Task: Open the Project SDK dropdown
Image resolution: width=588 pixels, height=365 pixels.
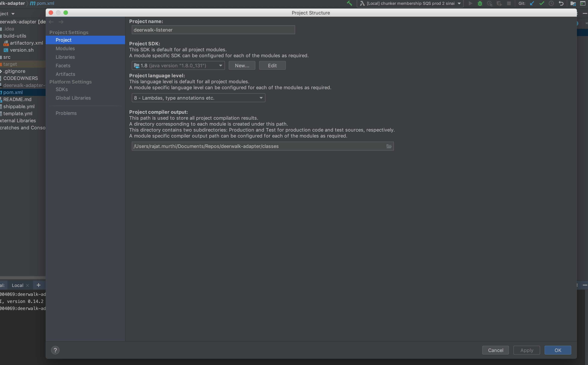Action: [x=220, y=65]
